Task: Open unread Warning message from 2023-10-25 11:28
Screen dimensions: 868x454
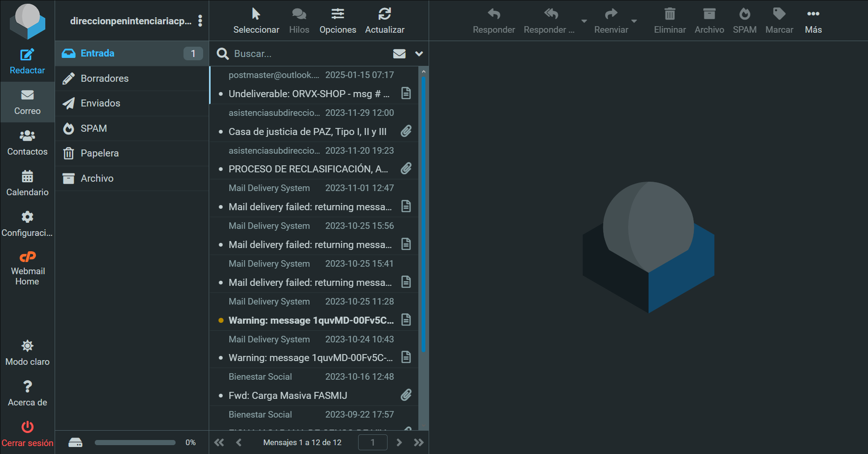Action: tap(311, 320)
